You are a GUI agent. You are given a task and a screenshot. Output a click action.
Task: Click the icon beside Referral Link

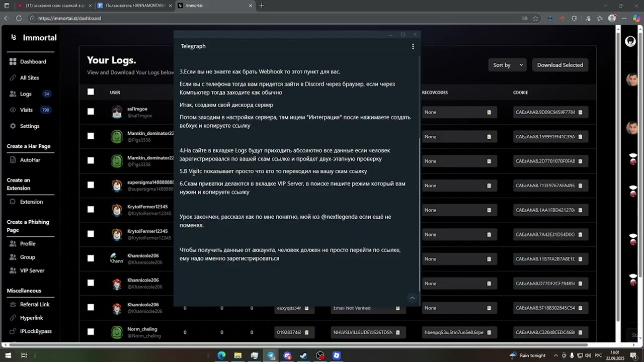[13, 304]
